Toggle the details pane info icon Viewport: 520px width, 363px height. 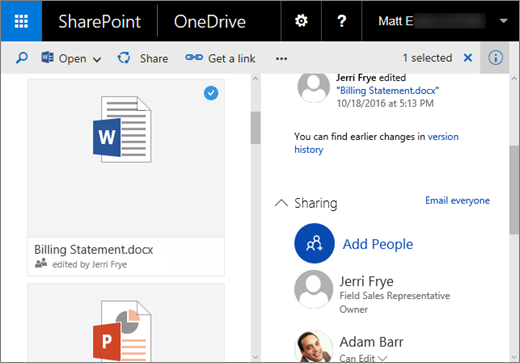(x=495, y=58)
